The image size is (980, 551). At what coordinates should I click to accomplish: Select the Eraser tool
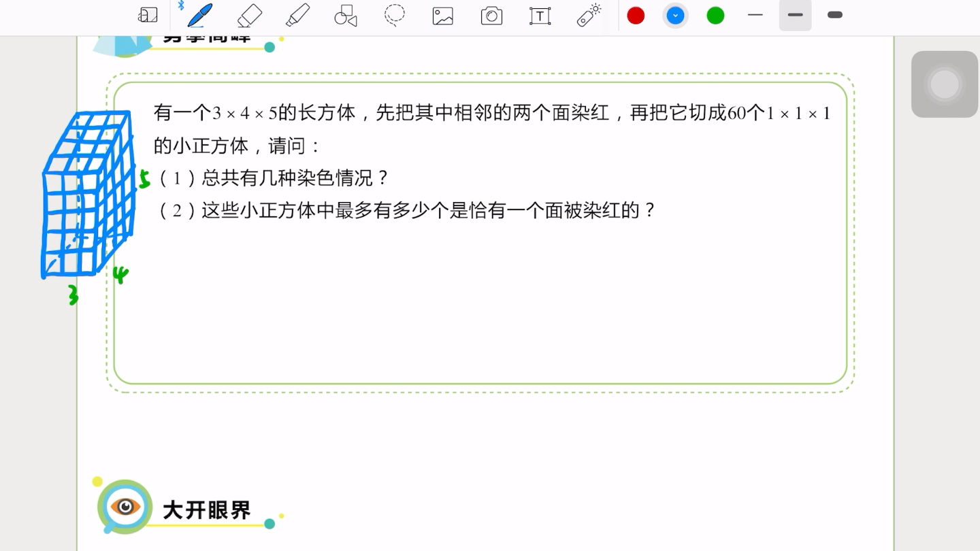tap(250, 16)
